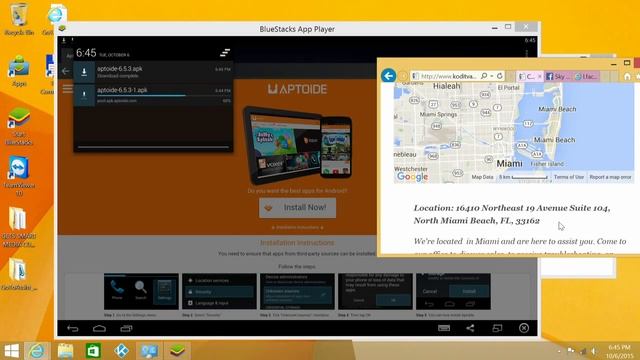This screenshot has width=640, height=360.
Task: Click the Internet Explorer forward button
Action: (403, 76)
